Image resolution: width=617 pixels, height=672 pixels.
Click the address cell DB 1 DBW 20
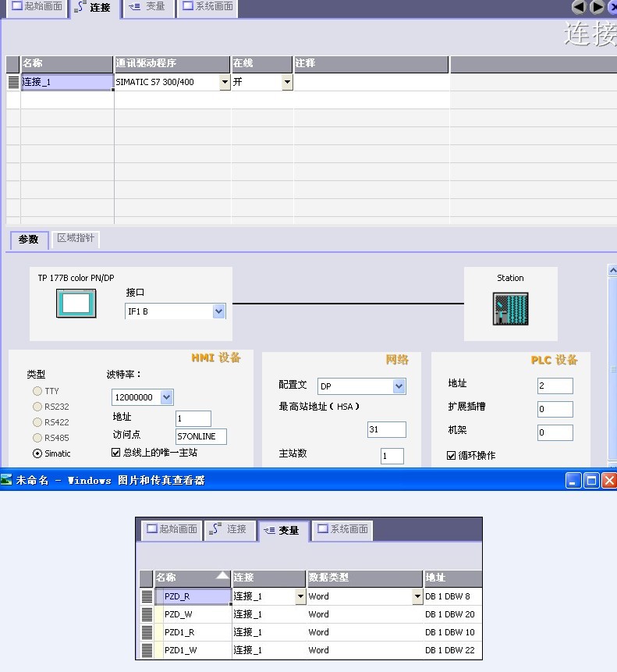[452, 614]
